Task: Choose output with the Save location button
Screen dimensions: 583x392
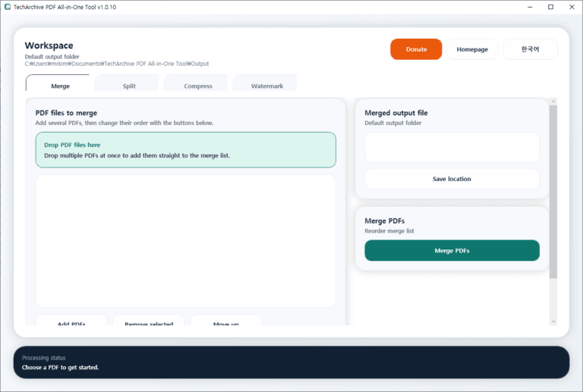Action: tap(452, 179)
